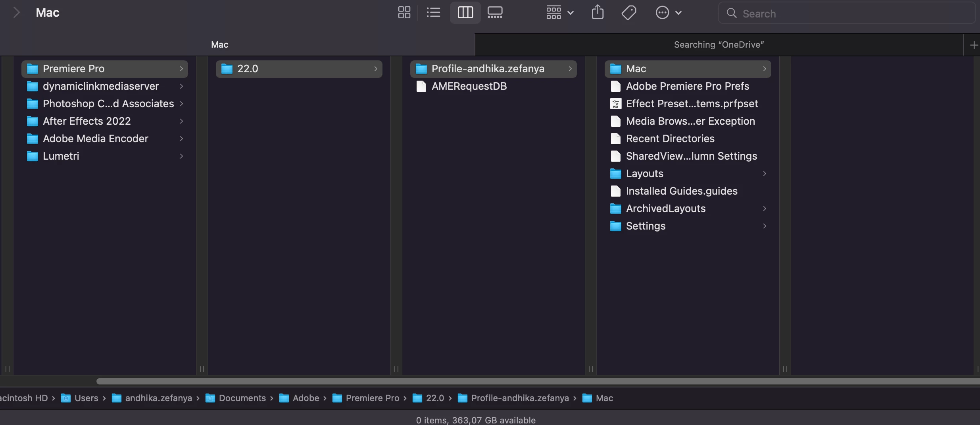Click the Search field
Image resolution: width=980 pixels, height=425 pixels.
(847, 13)
